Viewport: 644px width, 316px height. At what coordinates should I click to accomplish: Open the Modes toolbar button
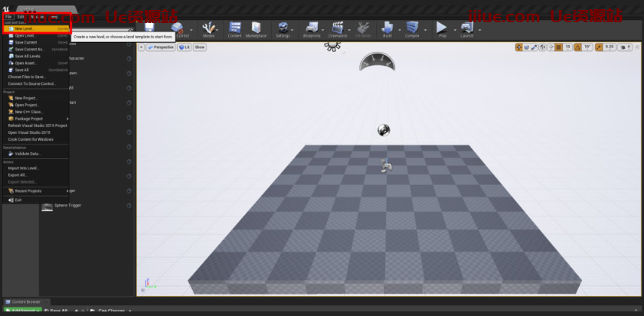tap(208, 29)
